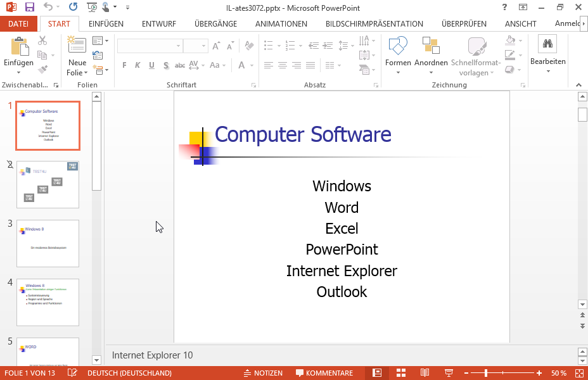Start slideshow from beginning via quick access icon
Image resolution: width=588 pixels, height=380 pixels.
click(91, 7)
